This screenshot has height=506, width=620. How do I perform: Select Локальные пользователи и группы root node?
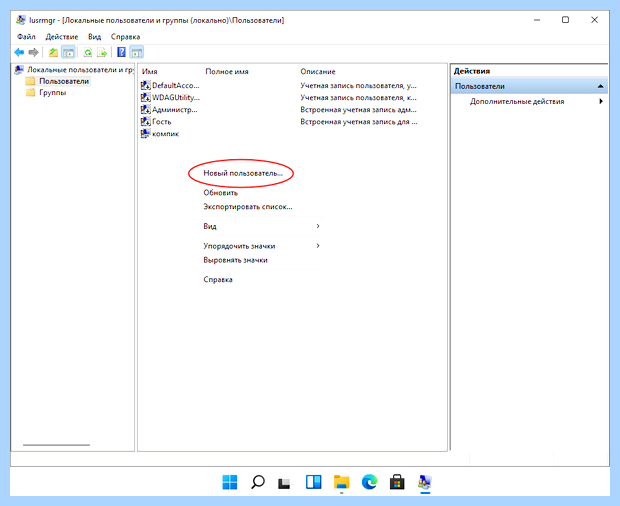click(80, 70)
